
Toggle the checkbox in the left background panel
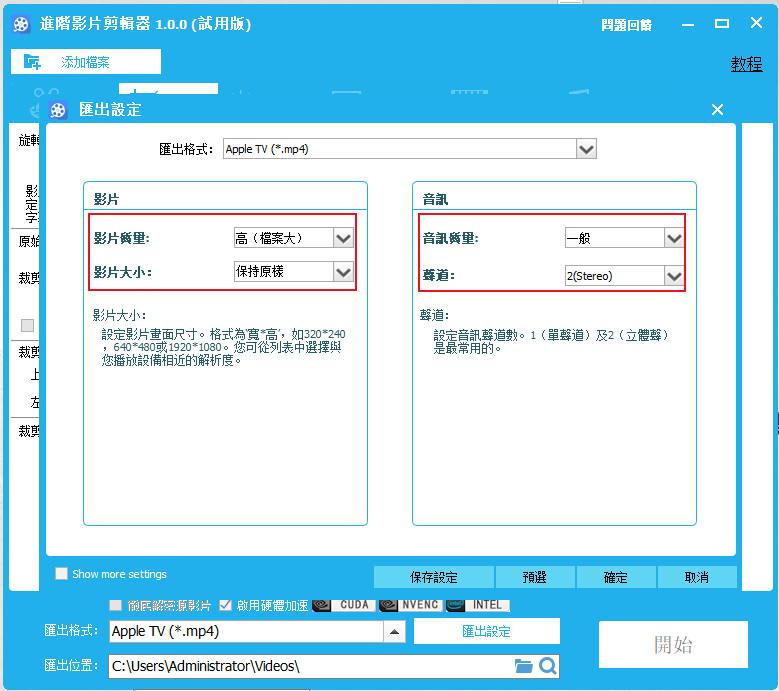[27, 325]
